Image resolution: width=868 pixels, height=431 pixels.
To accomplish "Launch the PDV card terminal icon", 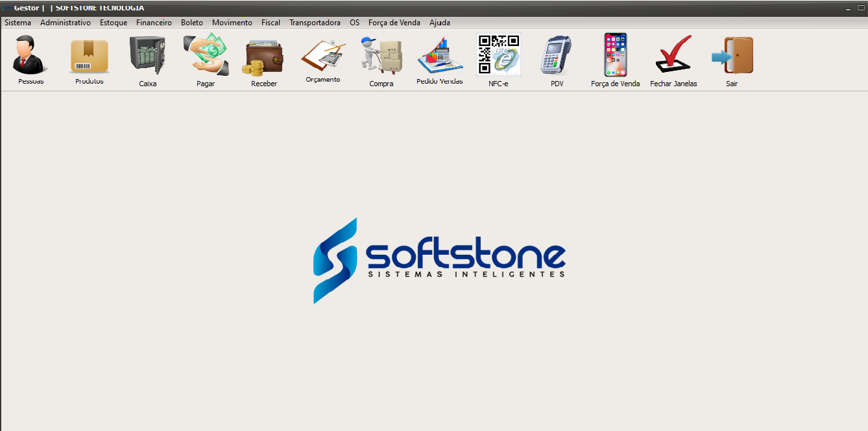I will click(557, 56).
